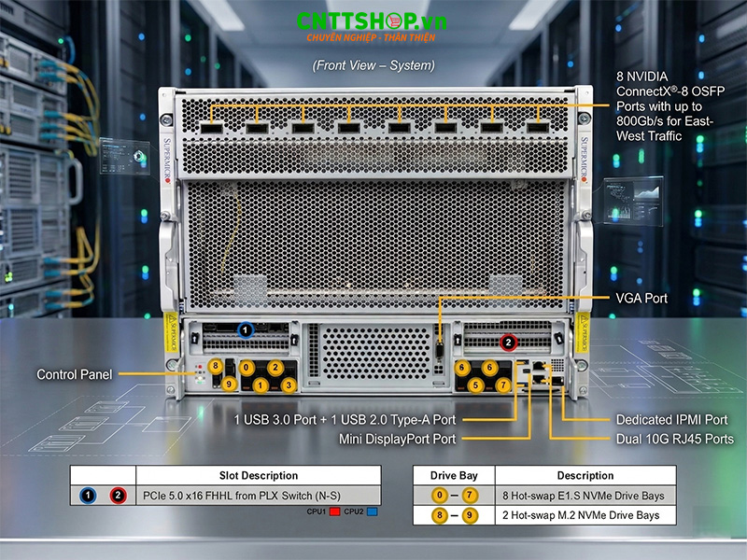The image size is (747, 560).
Task: Click the "Control Panel" label
Action: (74, 374)
